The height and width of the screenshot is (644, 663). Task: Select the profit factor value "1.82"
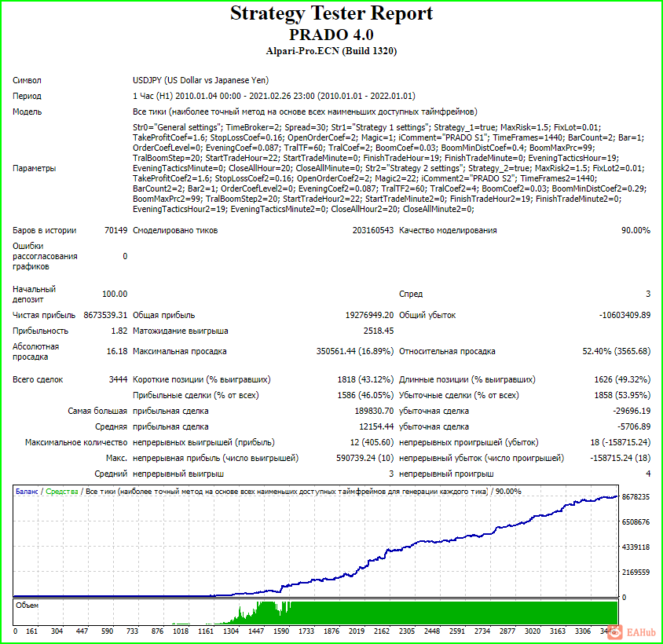[x=119, y=331]
